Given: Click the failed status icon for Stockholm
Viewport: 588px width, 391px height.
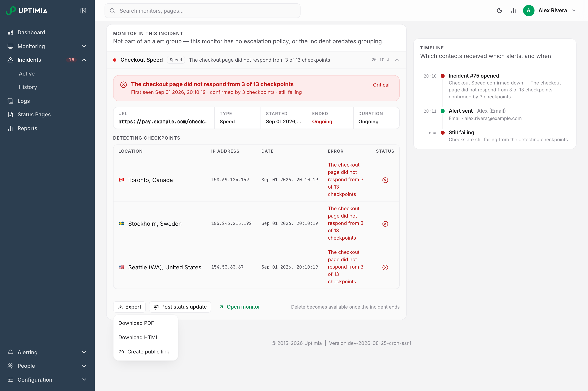Looking at the screenshot, I should 385,224.
